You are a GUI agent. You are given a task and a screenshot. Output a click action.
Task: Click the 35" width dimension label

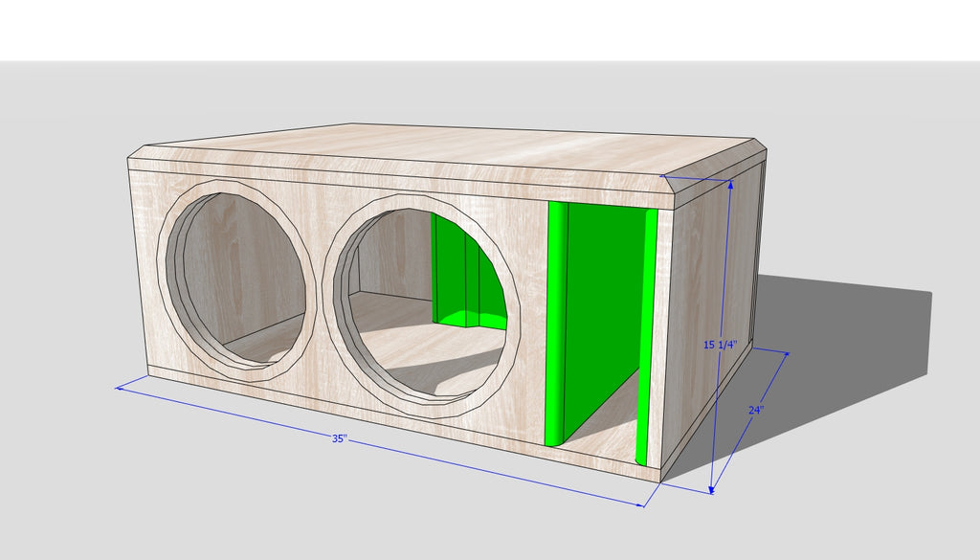click(x=339, y=438)
